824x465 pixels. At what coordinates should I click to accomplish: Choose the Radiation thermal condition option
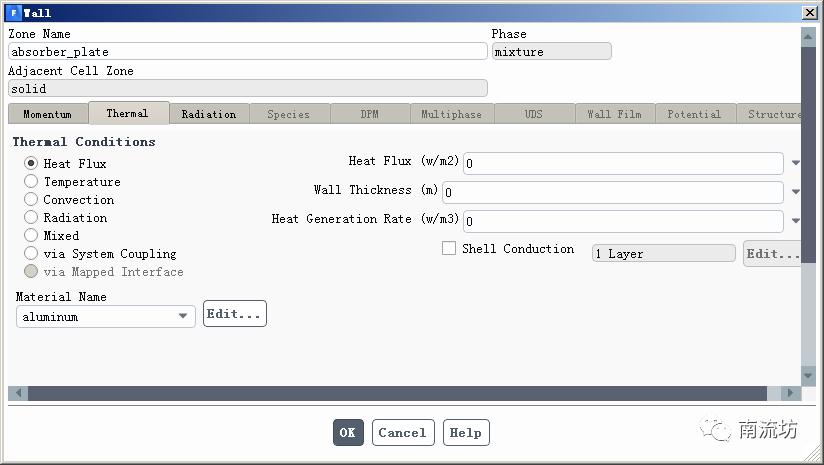tap(31, 217)
